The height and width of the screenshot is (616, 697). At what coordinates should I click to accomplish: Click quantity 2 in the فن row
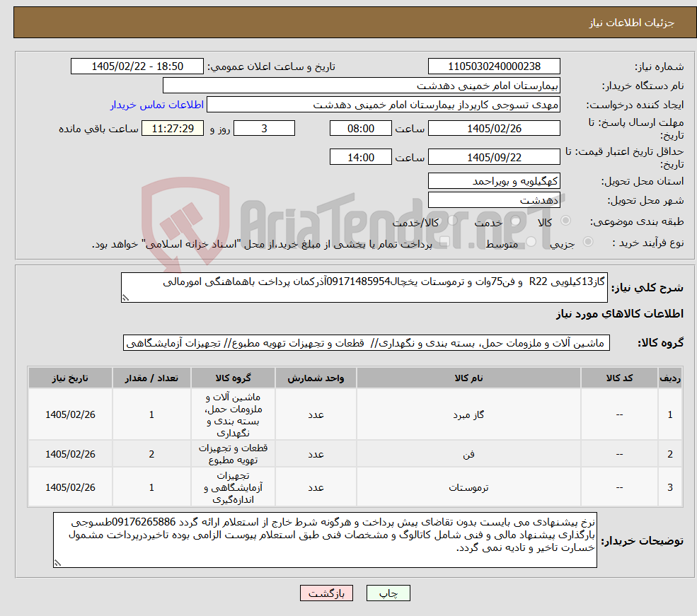point(151,454)
